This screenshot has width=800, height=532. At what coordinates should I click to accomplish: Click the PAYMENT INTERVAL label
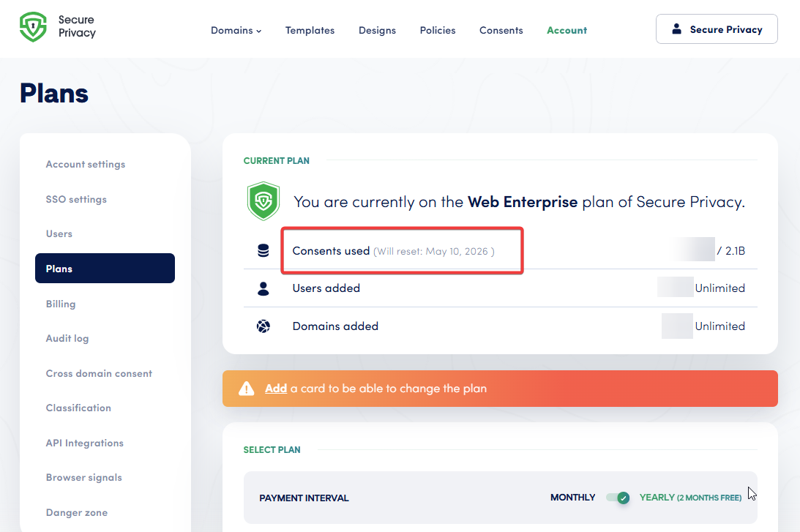coord(304,498)
